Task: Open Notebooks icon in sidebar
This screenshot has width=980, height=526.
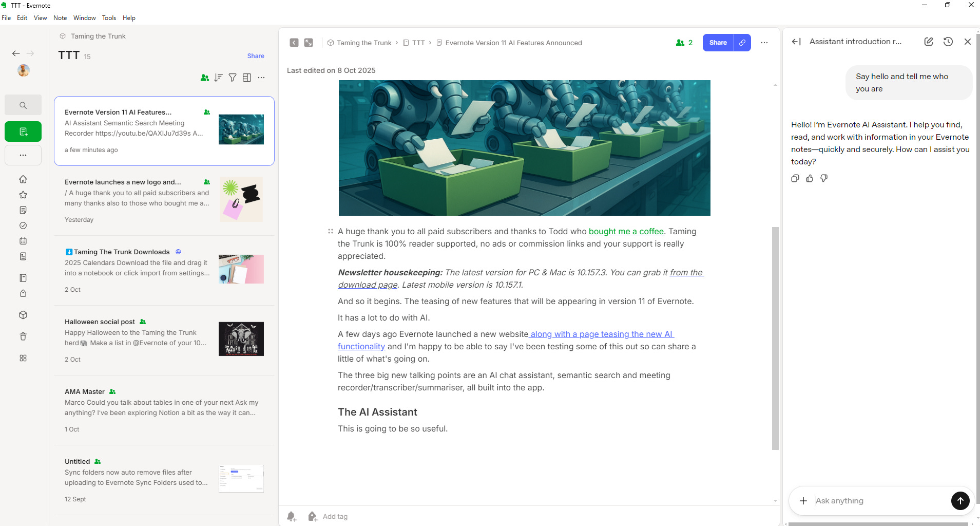Action: point(23,278)
